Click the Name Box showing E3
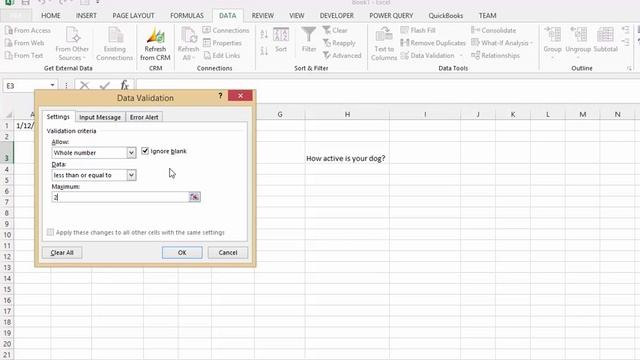The image size is (640, 360). (x=26, y=85)
